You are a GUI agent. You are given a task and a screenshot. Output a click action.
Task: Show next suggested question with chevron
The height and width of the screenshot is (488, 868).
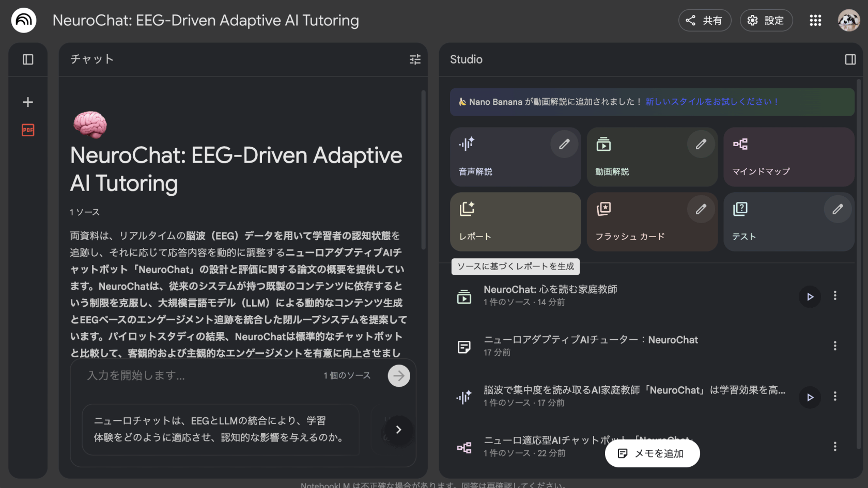click(398, 430)
